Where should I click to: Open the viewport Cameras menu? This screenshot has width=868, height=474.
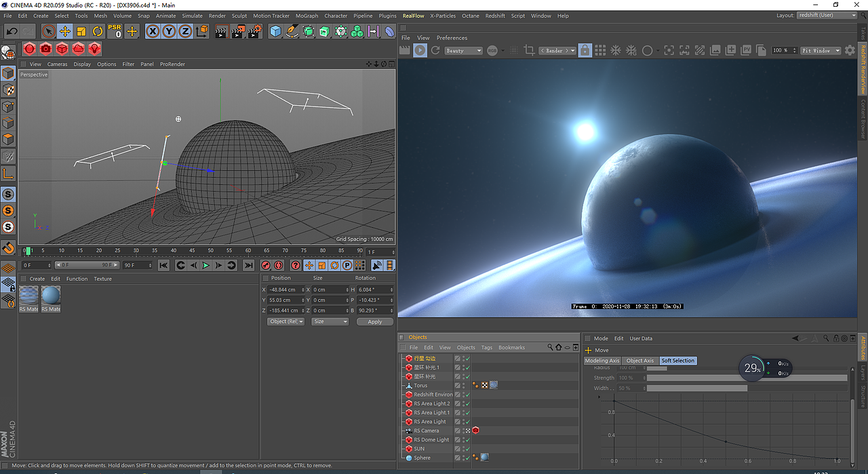[57, 64]
